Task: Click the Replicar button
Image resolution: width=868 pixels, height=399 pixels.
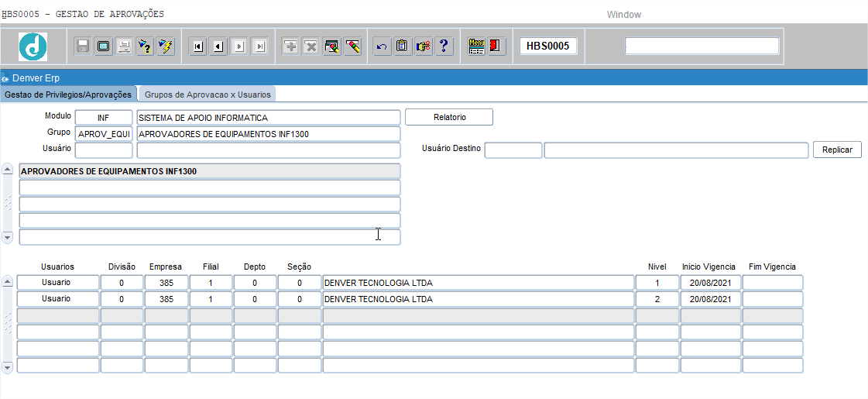Action: (x=837, y=150)
